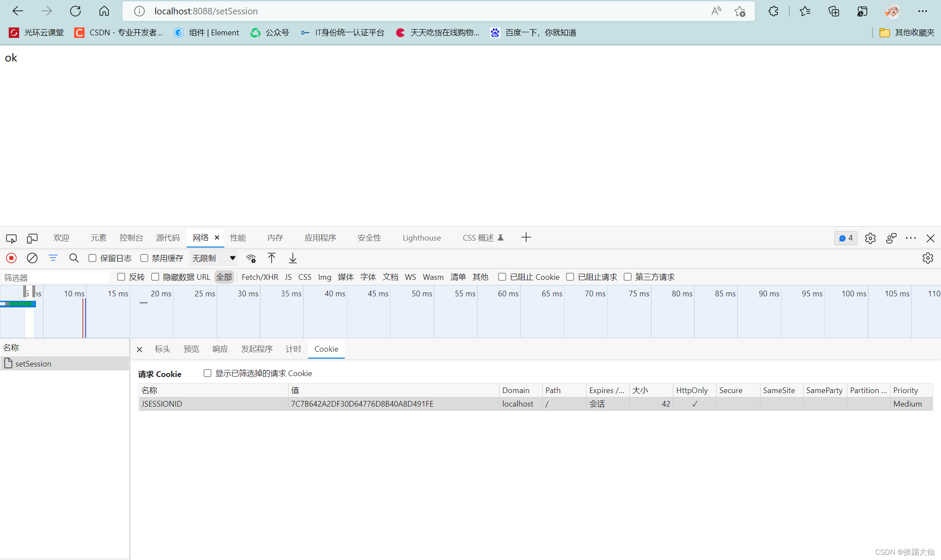Open more tools plus button
Viewport: 941px width, 560px height.
click(x=526, y=238)
